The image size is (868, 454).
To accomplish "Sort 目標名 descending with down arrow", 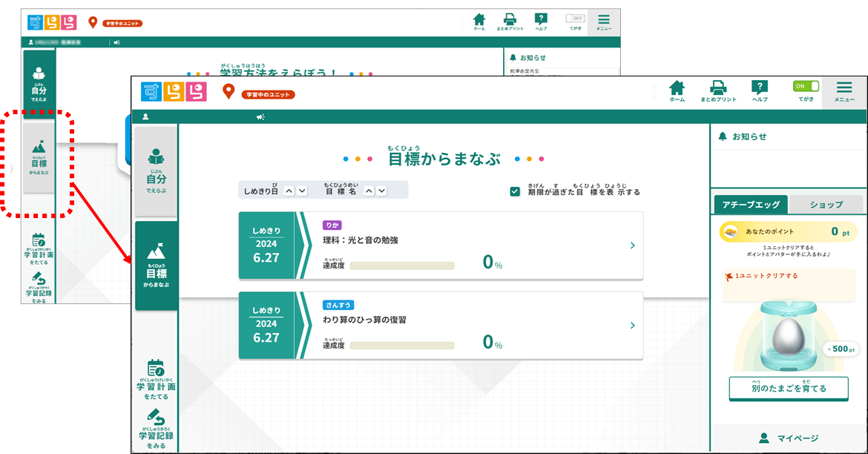I will tap(382, 191).
